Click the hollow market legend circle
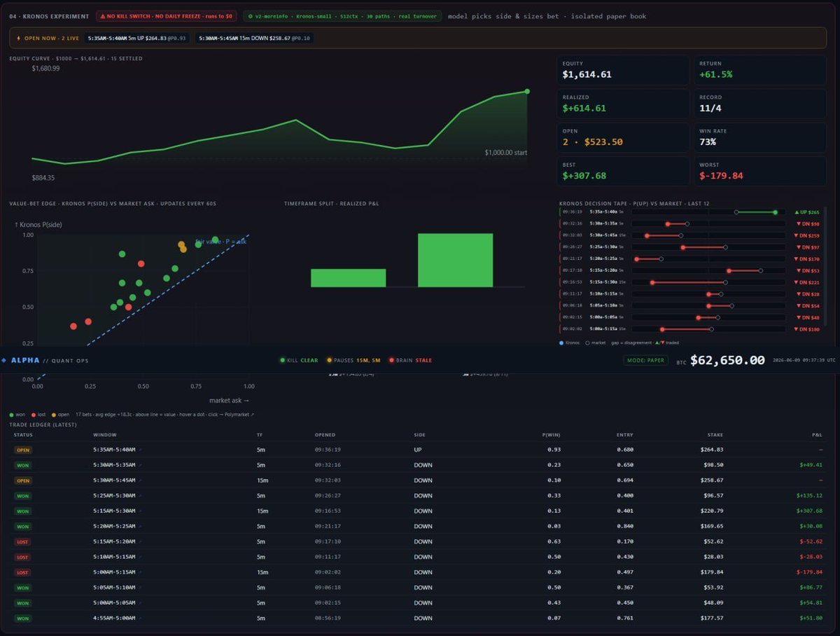840x636 pixels. click(x=586, y=343)
